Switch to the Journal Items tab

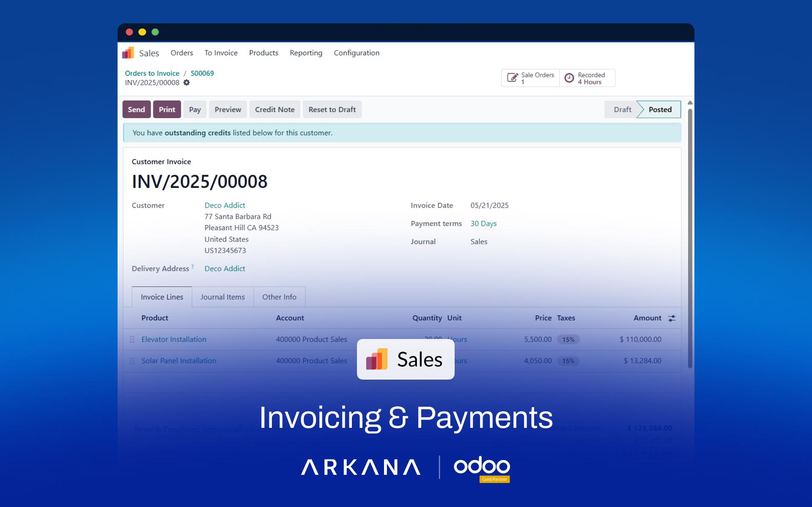[222, 297]
